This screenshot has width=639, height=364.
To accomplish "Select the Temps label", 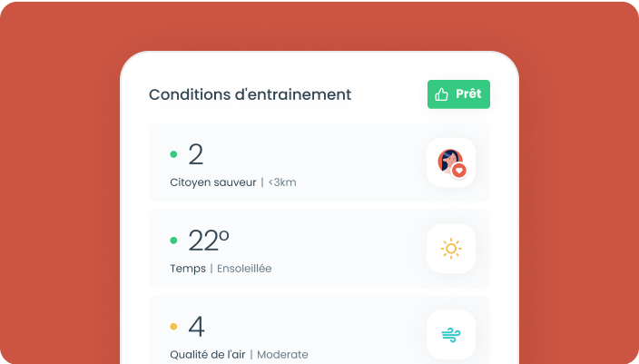I will click(188, 269).
